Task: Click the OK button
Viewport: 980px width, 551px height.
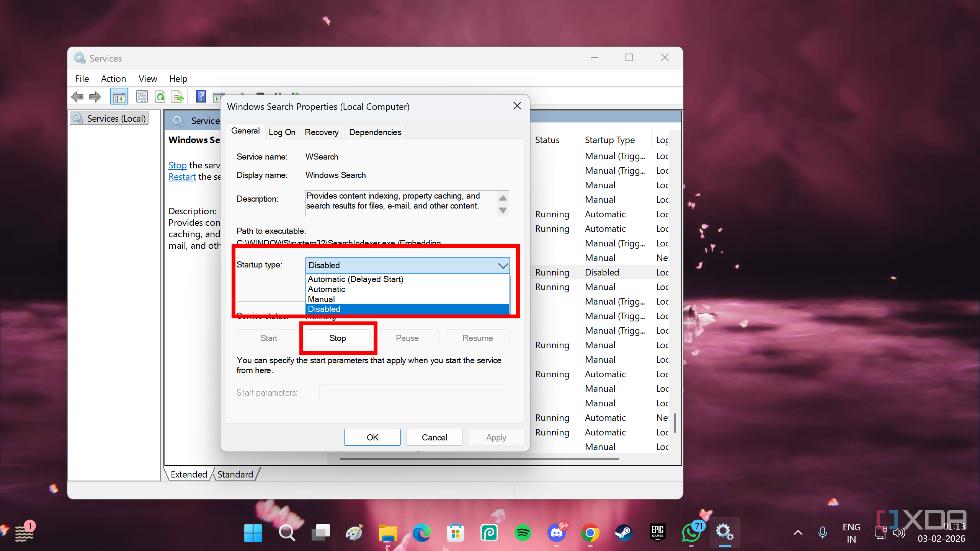Action: [x=372, y=437]
